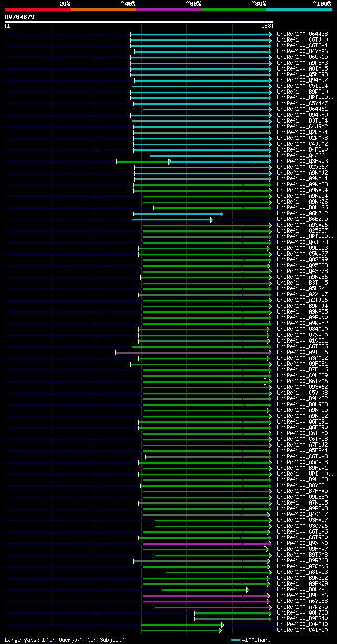Open hit UniRef100_A9TLC6
The width and height of the screenshot is (337, 644).
tap(303, 352)
